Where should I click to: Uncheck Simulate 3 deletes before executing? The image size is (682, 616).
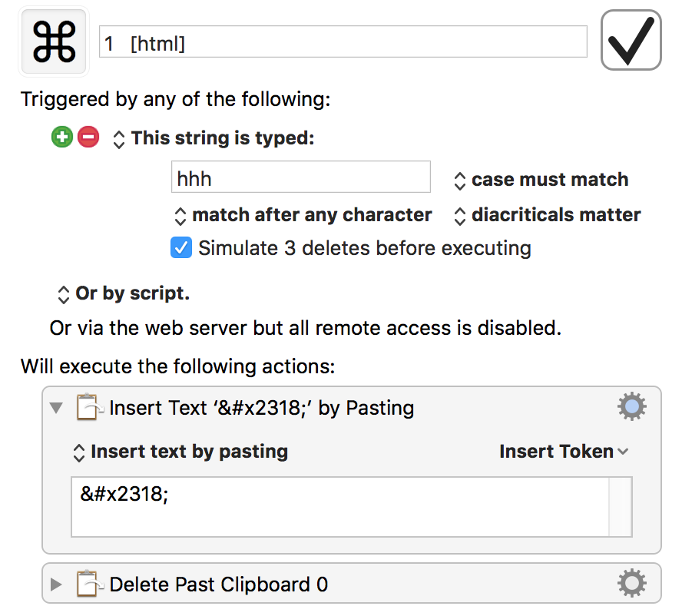pos(181,248)
